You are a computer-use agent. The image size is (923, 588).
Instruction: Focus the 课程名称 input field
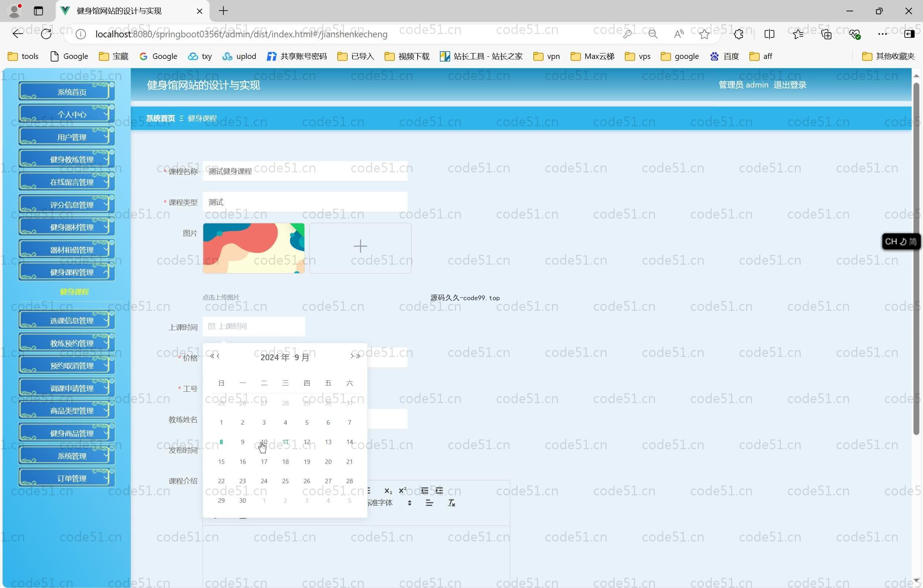(305, 171)
